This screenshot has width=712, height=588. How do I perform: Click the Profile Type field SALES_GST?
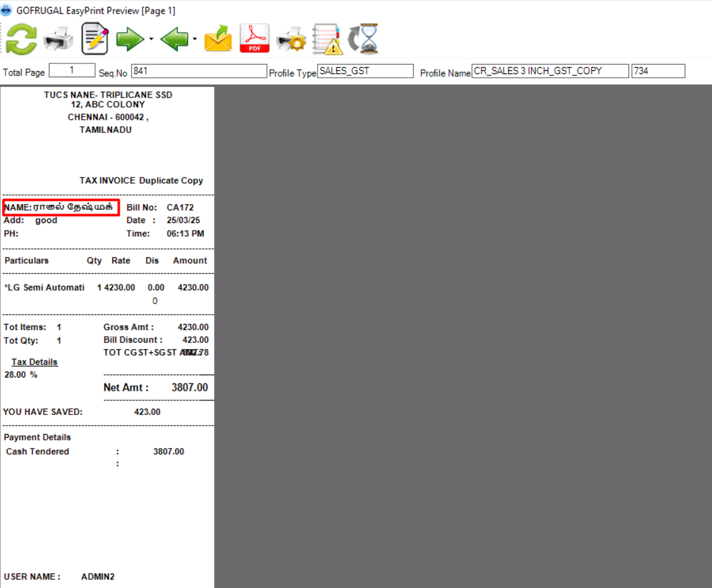(x=365, y=71)
